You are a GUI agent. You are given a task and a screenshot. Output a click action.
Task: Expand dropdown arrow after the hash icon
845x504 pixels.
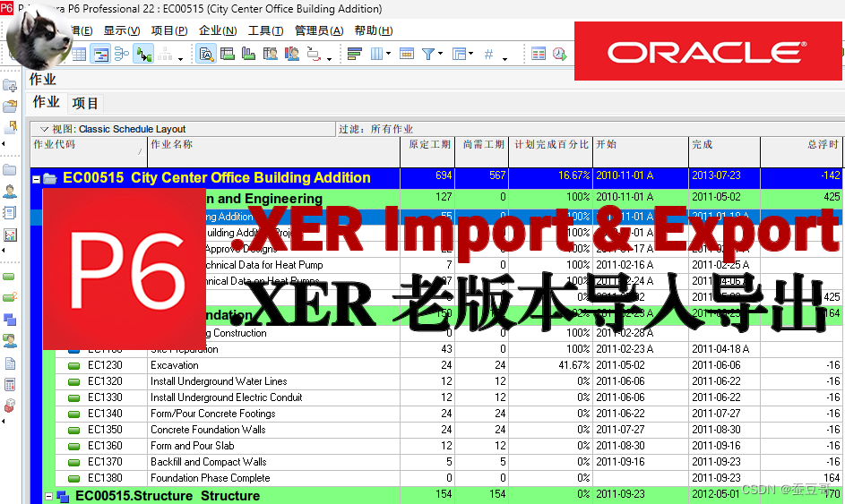tap(504, 59)
